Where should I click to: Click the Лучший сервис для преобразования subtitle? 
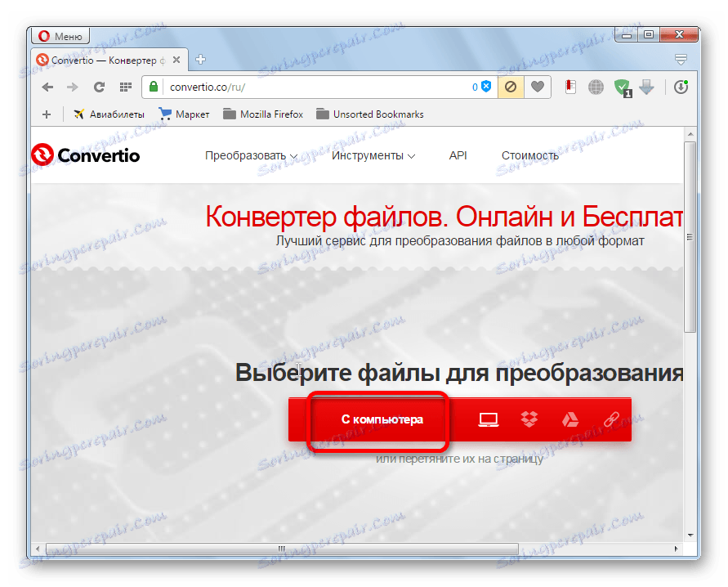(x=460, y=240)
